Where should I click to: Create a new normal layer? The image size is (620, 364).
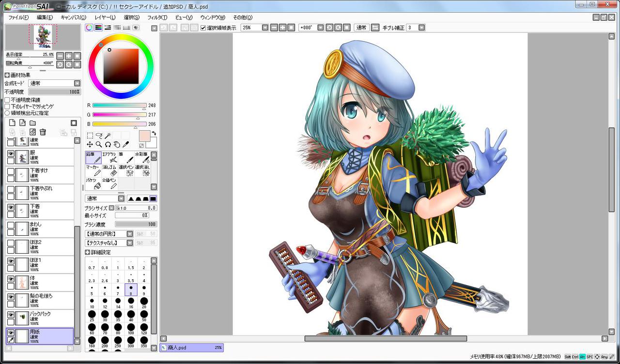point(13,123)
